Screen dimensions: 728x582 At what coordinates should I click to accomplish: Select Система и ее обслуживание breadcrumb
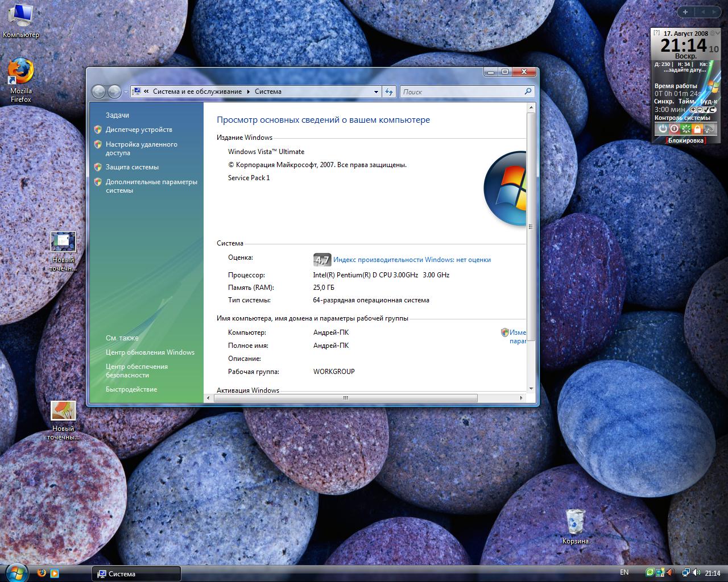point(197,92)
